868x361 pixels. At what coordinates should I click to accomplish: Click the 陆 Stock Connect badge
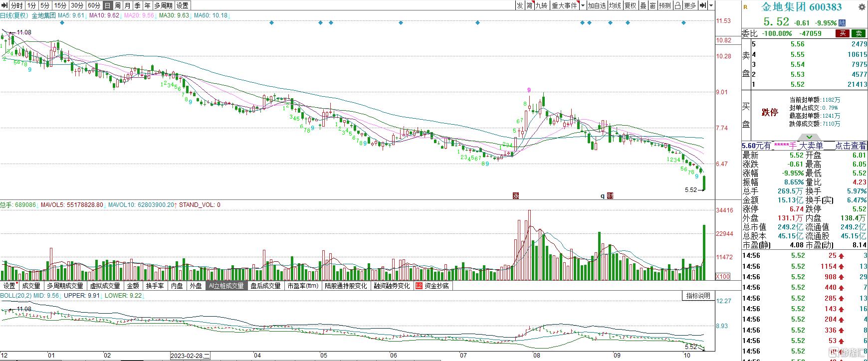pos(842,23)
